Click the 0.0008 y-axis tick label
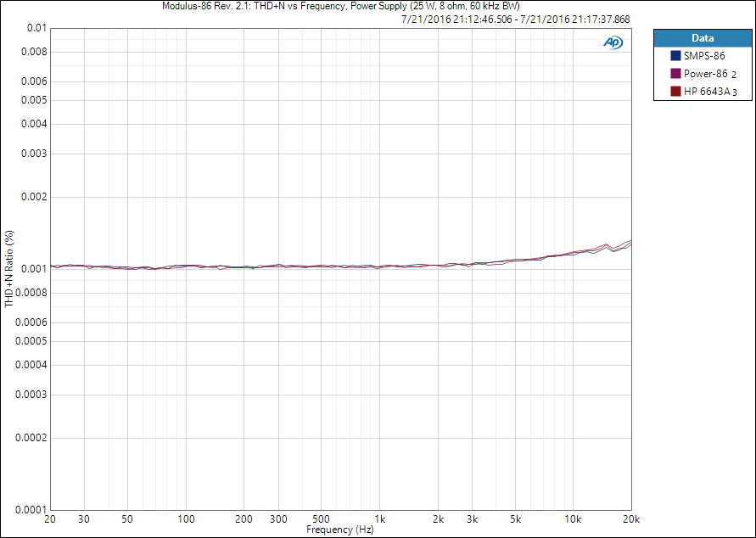 (x=32, y=293)
